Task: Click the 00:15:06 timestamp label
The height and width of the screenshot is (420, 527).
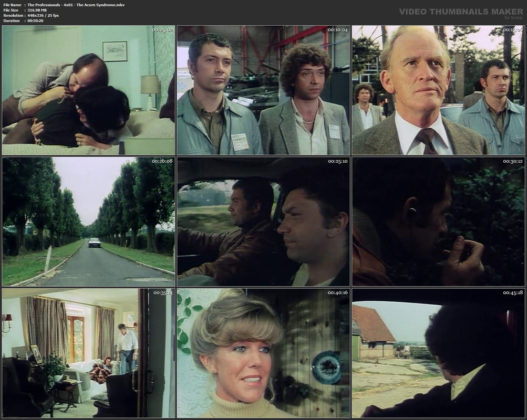Action: point(513,30)
